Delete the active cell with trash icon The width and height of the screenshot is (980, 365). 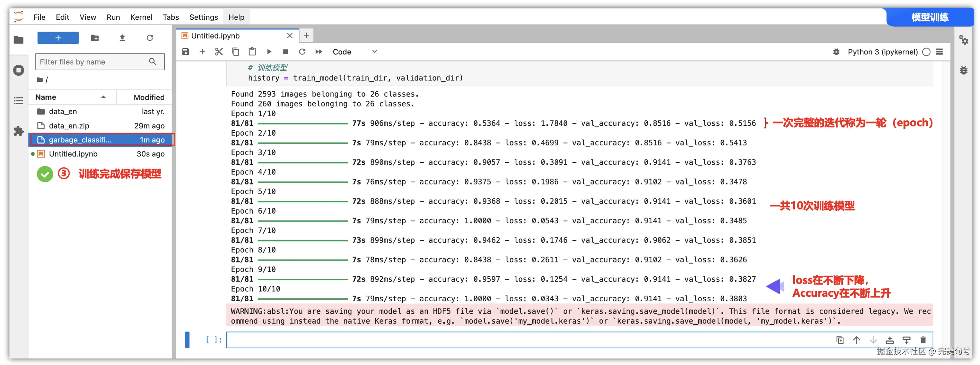[923, 340]
